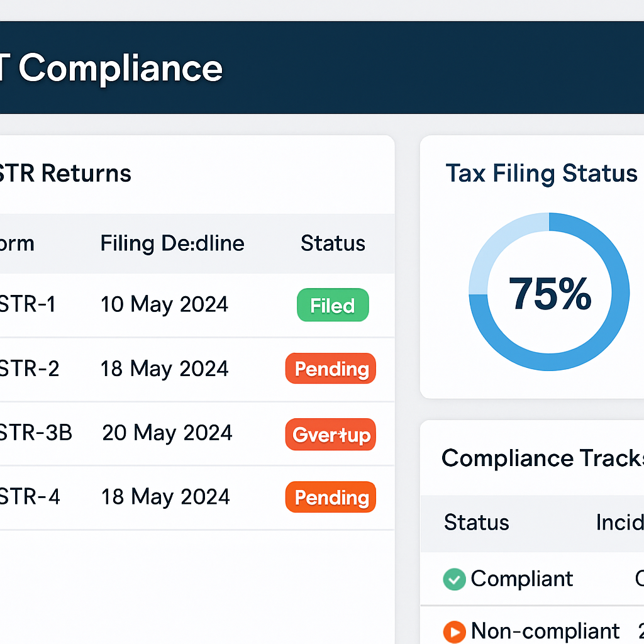Click the 18 May 2024 date for STR-2
This screenshot has width=644, height=644.
(x=164, y=369)
